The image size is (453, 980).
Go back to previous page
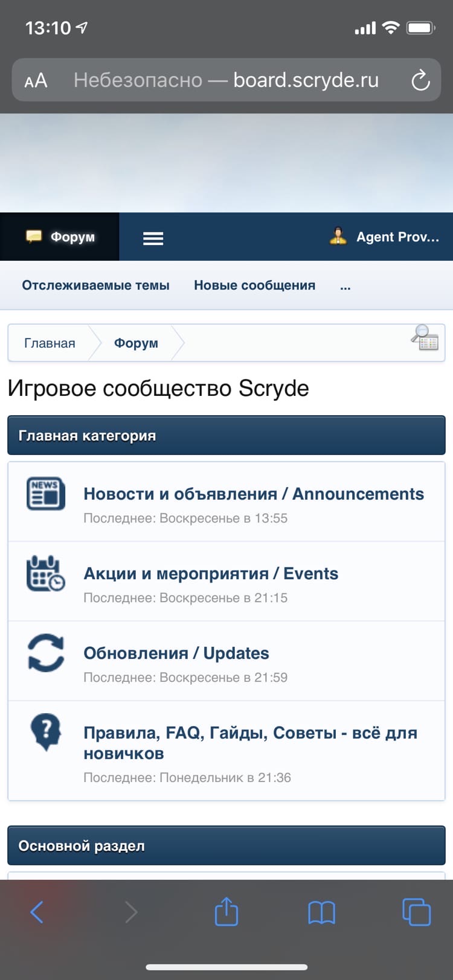pos(37,912)
